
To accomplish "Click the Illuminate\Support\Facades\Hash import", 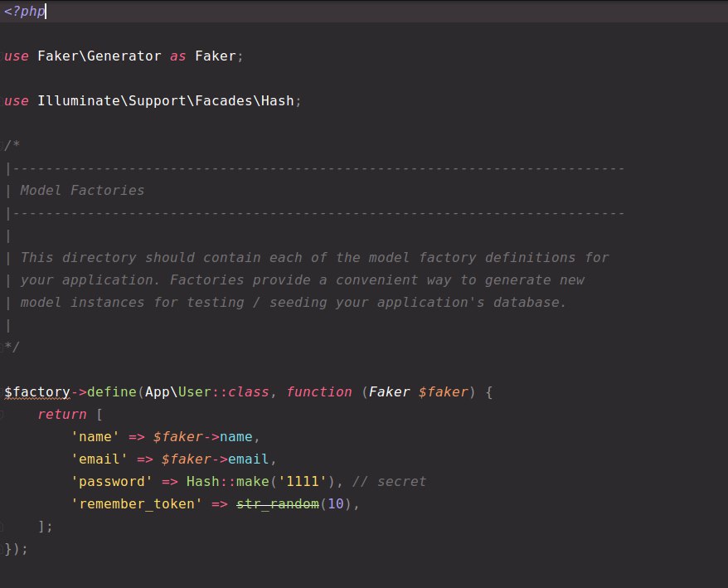I will point(166,101).
